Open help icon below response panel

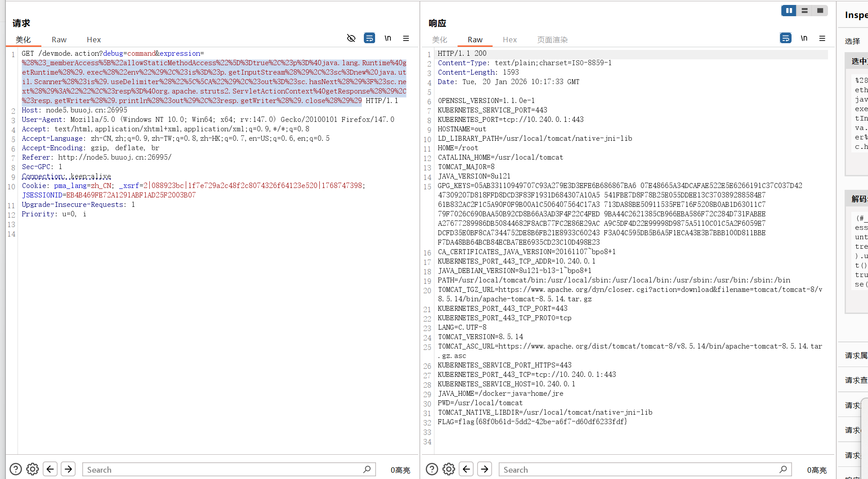pos(432,469)
